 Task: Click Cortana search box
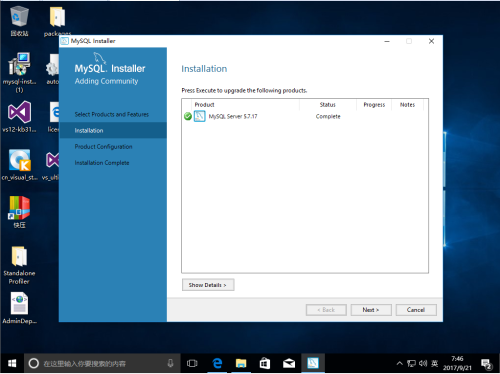(x=102, y=363)
